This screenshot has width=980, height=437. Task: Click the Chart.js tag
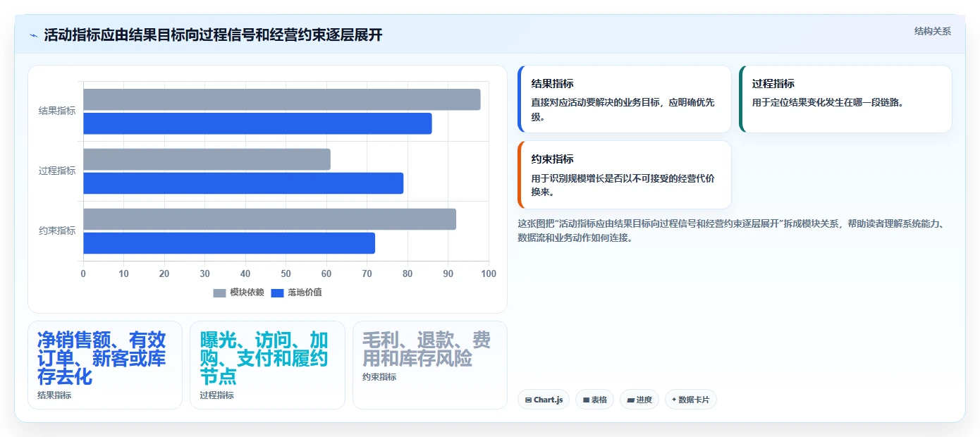pyautogui.click(x=544, y=400)
